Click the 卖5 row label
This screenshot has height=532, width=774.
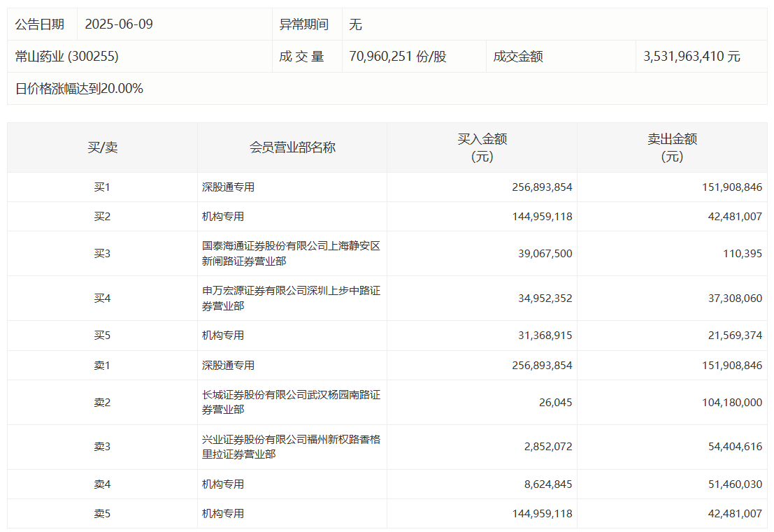pyautogui.click(x=102, y=513)
